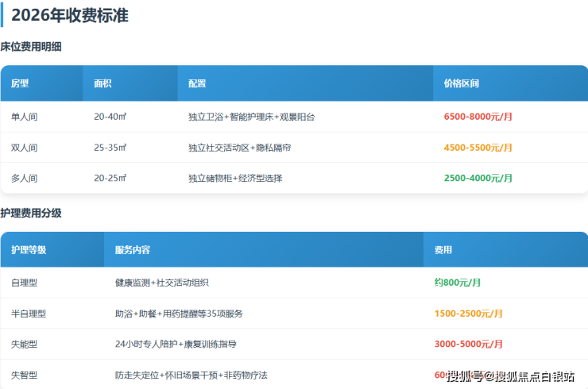Click the 护理费用分级 section title
Viewport: 588px width, 389px height.
pos(31,214)
